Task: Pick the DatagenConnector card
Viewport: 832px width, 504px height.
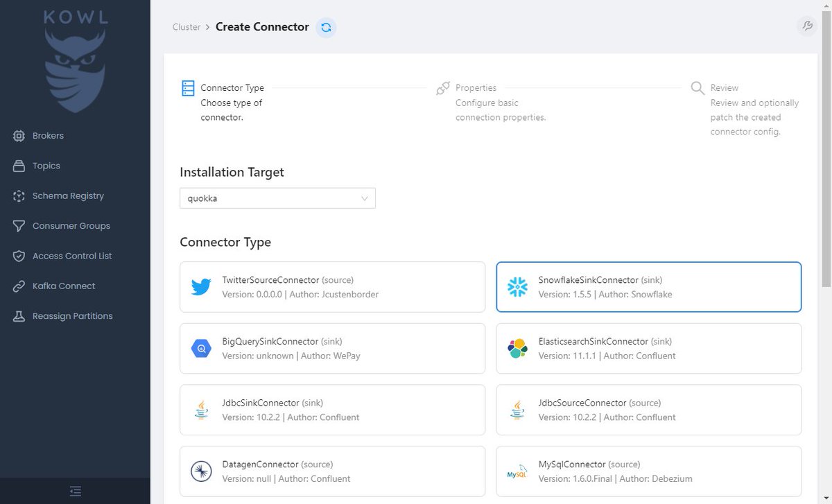Action: (332, 471)
